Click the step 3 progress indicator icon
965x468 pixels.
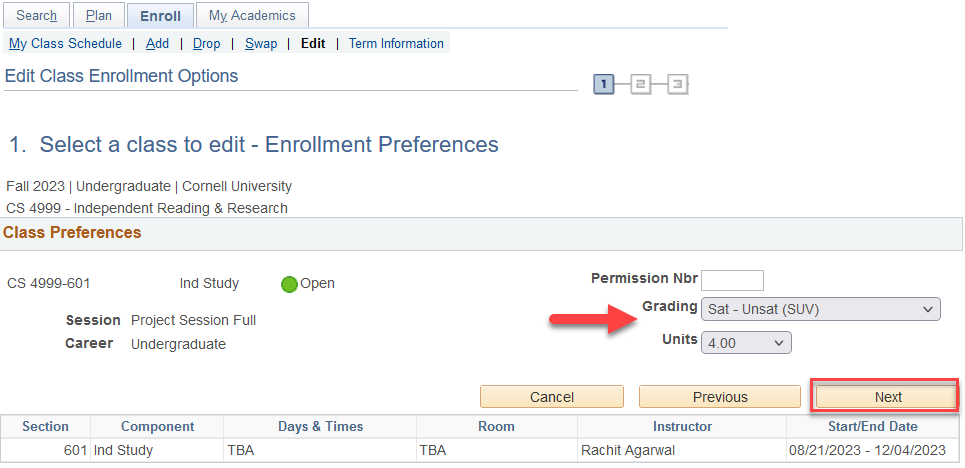pos(678,85)
